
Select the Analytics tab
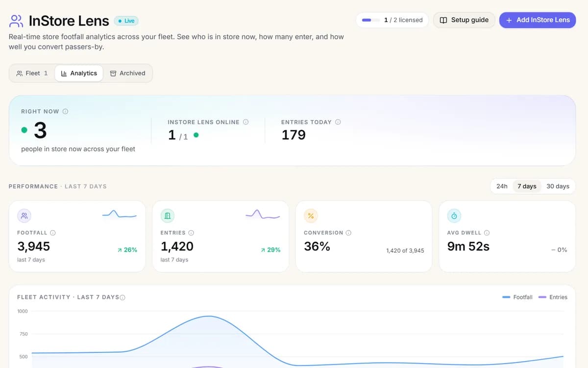coord(79,73)
